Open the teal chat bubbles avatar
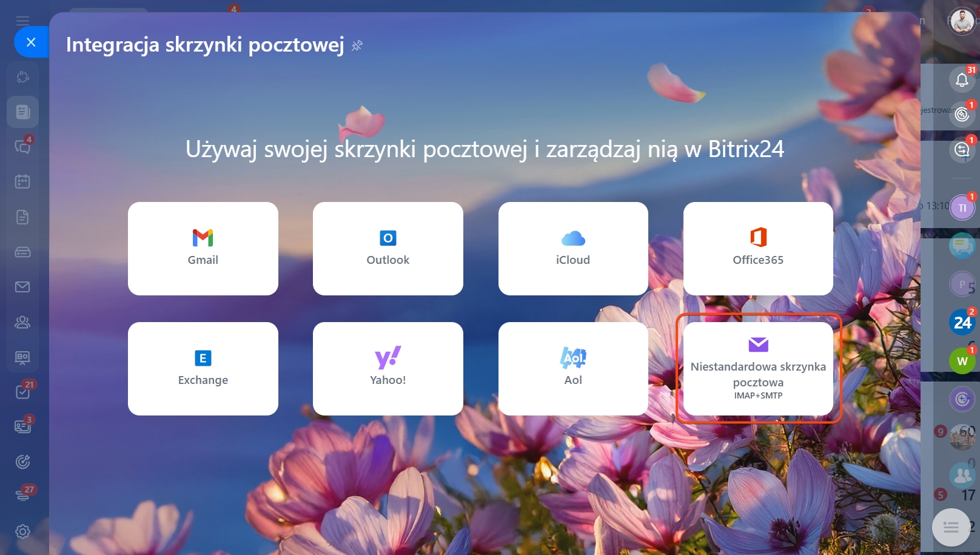The height and width of the screenshot is (555, 980). 962,246
